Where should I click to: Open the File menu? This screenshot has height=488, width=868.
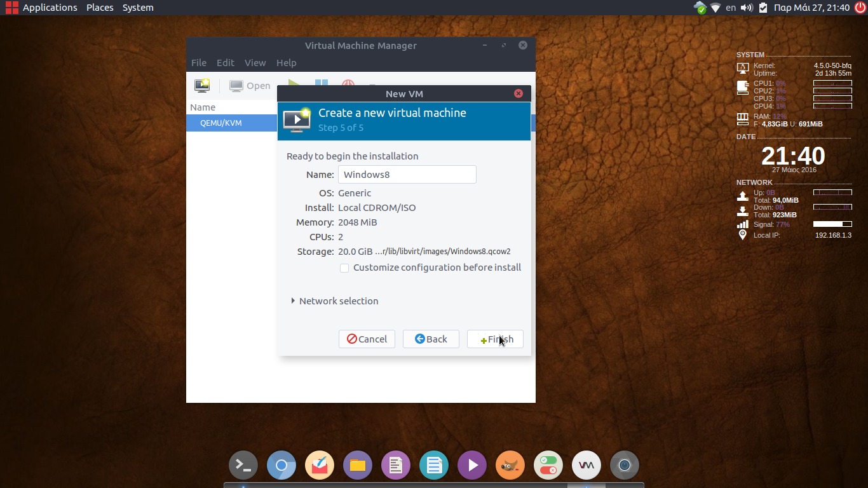(x=199, y=63)
